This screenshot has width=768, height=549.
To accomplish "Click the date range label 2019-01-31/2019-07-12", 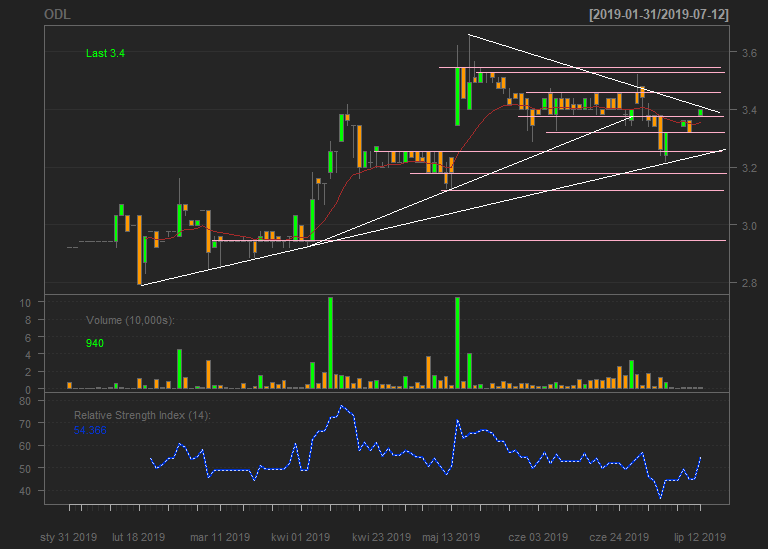I will click(x=659, y=14).
